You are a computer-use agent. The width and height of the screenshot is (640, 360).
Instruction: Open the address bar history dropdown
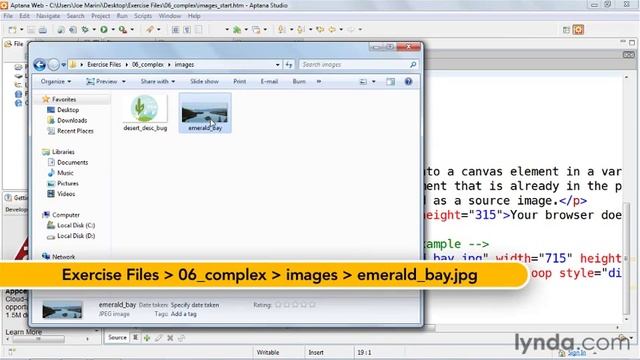point(278,64)
